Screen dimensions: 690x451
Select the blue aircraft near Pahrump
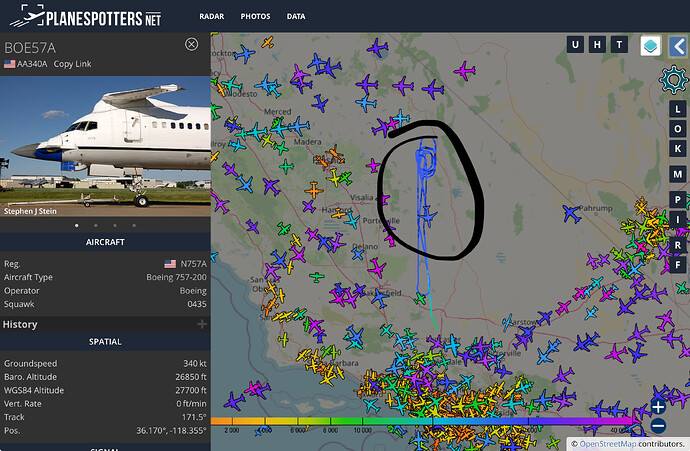(x=572, y=214)
